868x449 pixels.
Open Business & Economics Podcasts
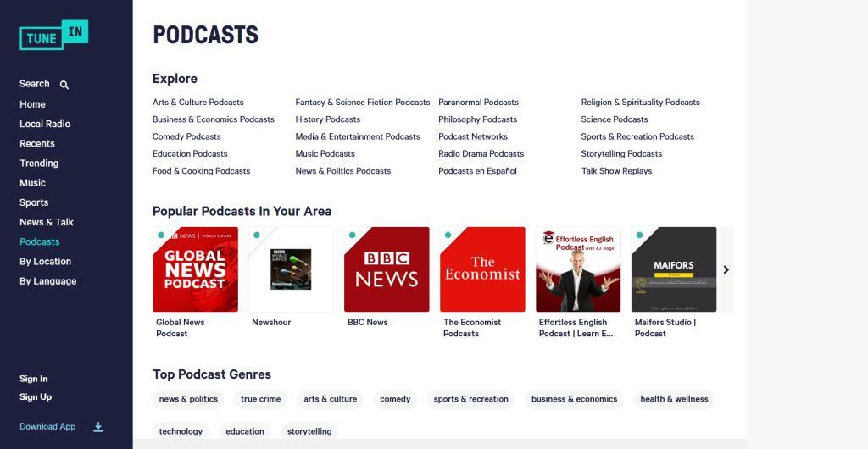pos(213,119)
